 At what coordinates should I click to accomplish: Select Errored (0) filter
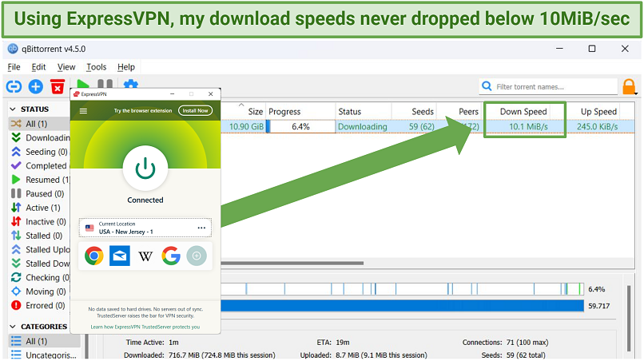39,305
